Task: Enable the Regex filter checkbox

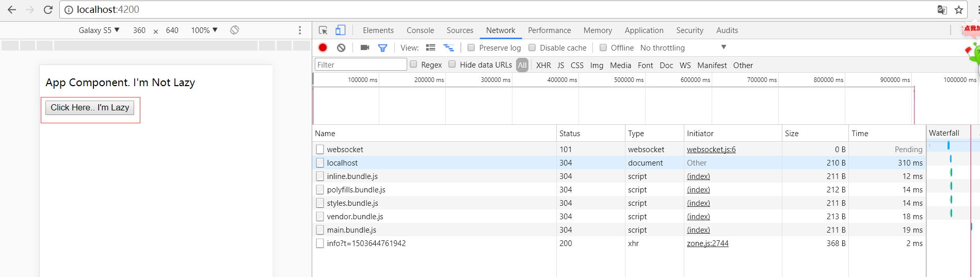Action: pyautogui.click(x=413, y=64)
